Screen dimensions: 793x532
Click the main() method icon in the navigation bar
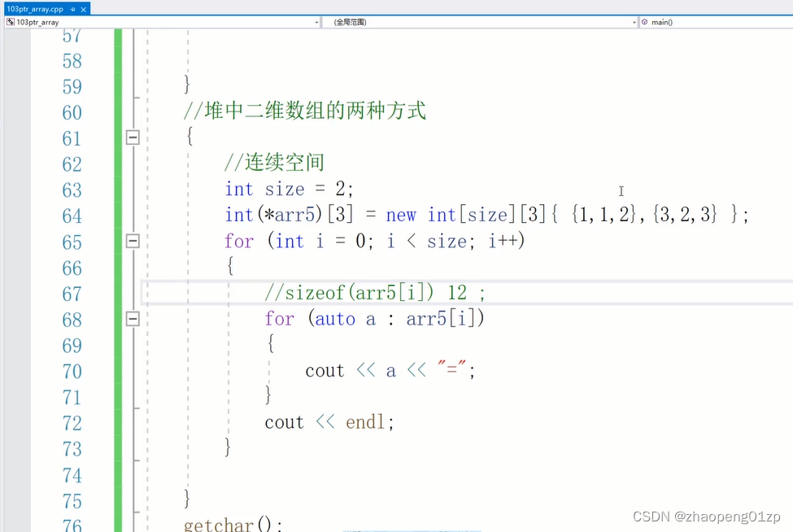coord(645,22)
